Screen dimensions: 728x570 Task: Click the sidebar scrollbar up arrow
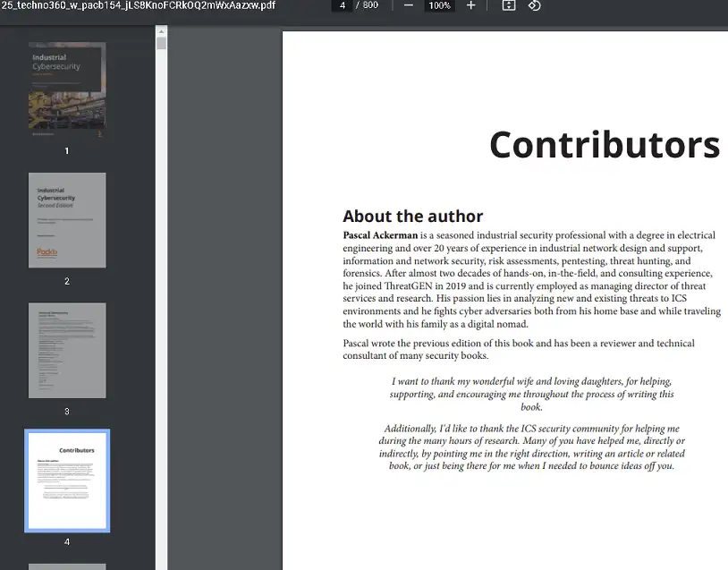(161, 31)
